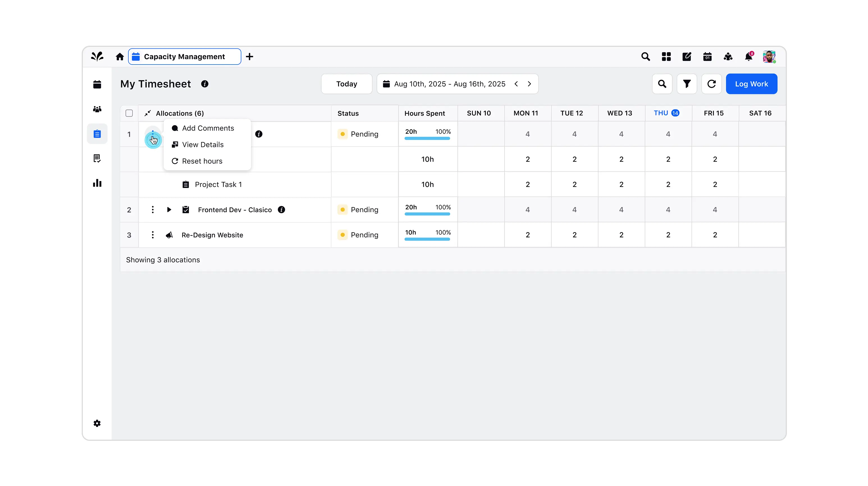Open the bar chart reports sidebar icon

click(97, 183)
